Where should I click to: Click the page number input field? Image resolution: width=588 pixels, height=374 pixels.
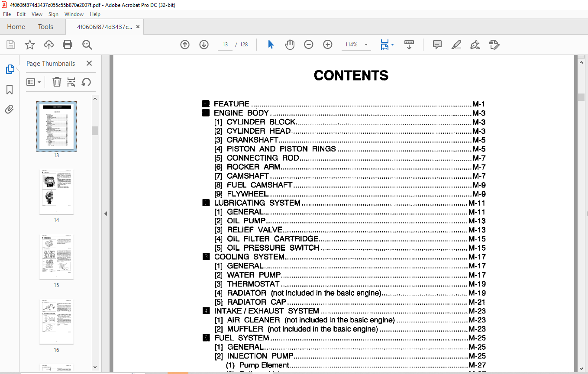tap(225, 45)
